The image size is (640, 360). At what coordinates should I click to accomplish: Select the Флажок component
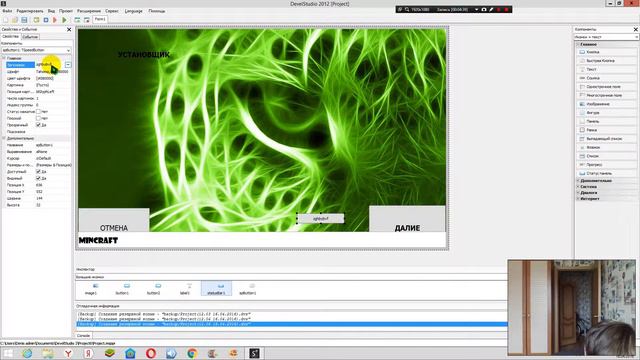point(607,147)
